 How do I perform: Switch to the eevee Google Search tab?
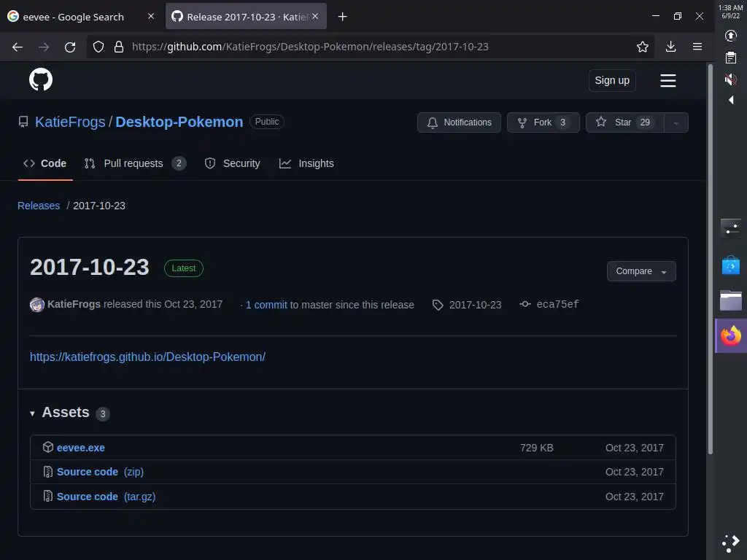74,17
